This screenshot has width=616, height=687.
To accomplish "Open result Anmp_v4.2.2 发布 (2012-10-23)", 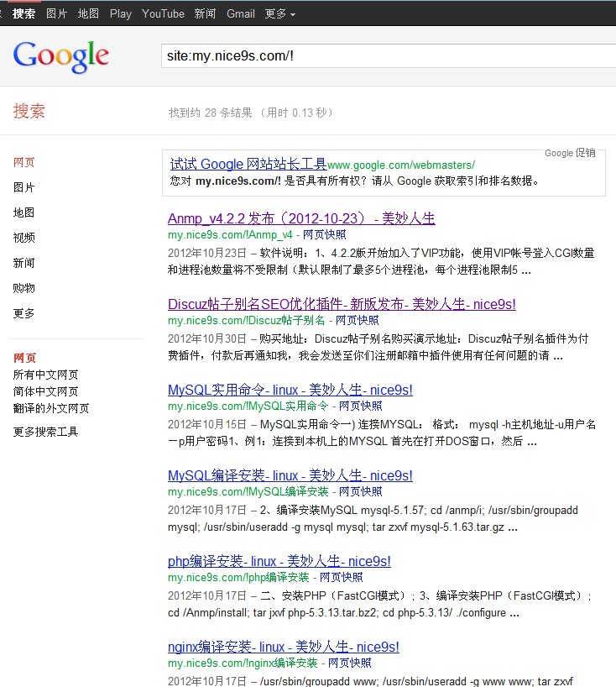I will pyautogui.click(x=301, y=218).
